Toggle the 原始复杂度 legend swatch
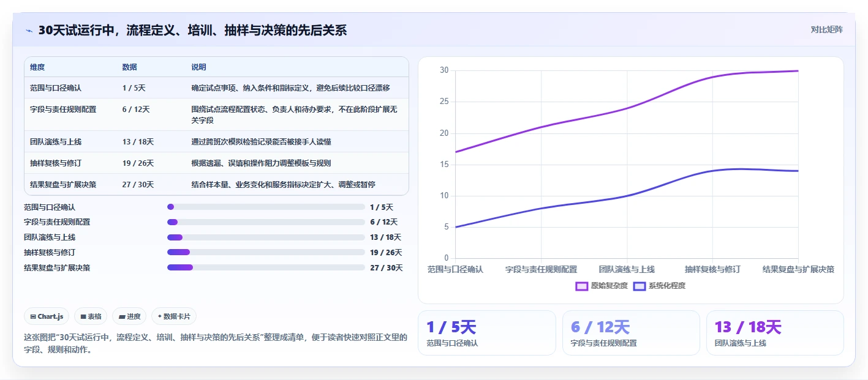 pos(581,286)
